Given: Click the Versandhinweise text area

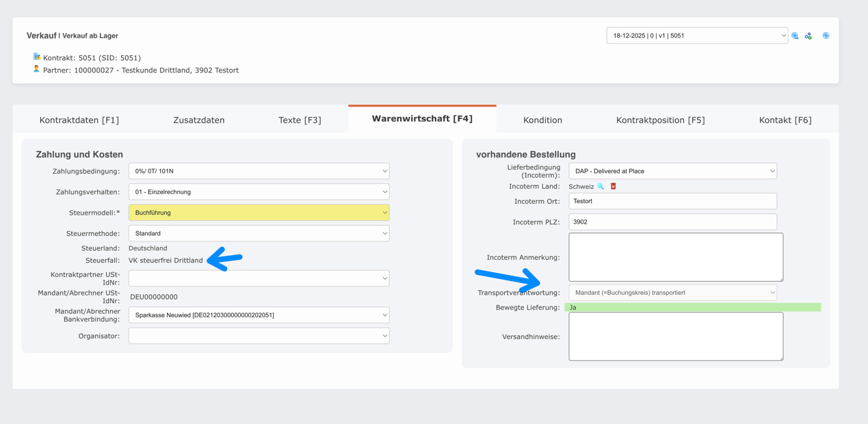Looking at the screenshot, I should 675,336.
